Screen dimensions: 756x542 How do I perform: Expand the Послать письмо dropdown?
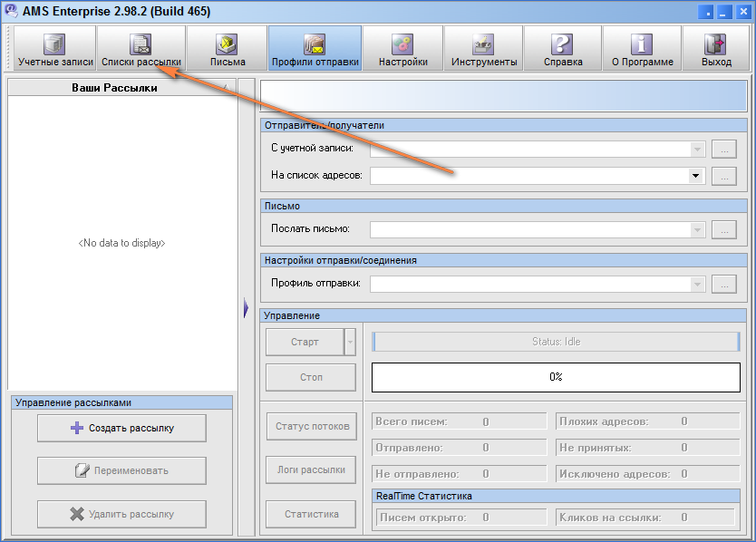coord(697,230)
